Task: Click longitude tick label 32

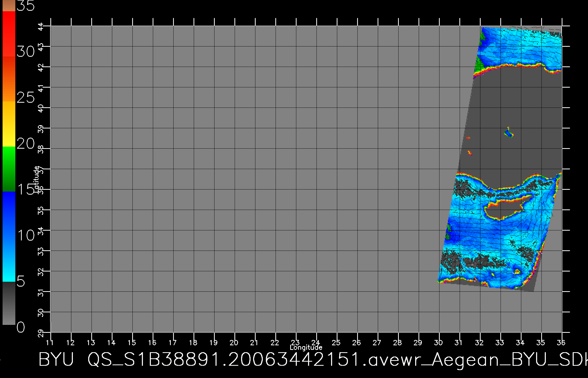Action: [479, 342]
